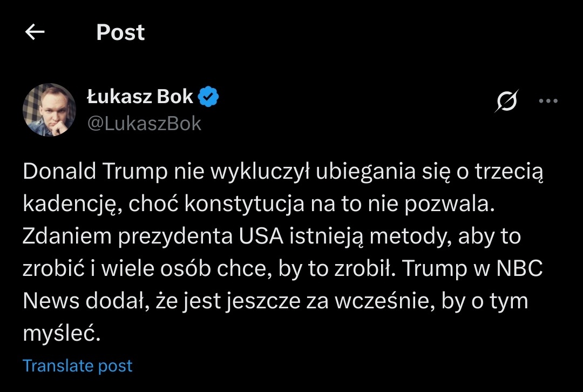Click the final word "myśleć."
Image resolution: width=583 pixels, height=392 pixels.
[62, 334]
